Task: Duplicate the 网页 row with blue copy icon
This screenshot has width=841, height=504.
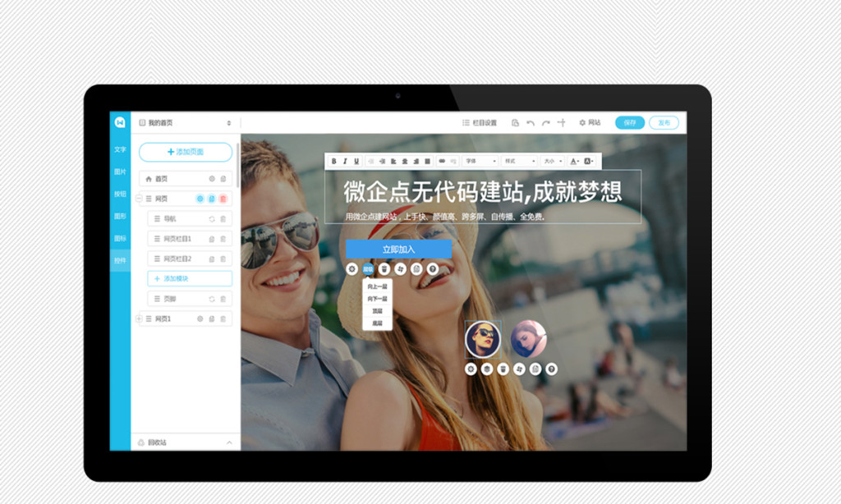Action: pos(212,199)
